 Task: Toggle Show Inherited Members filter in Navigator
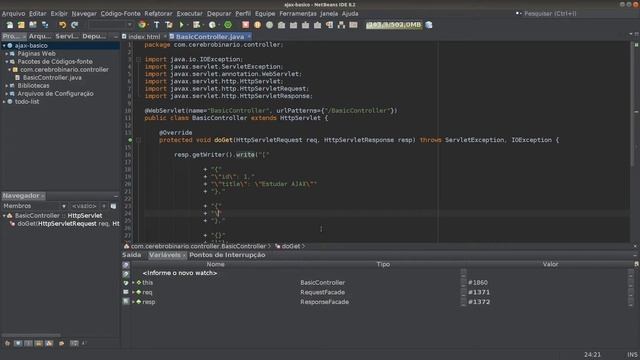click(7, 343)
